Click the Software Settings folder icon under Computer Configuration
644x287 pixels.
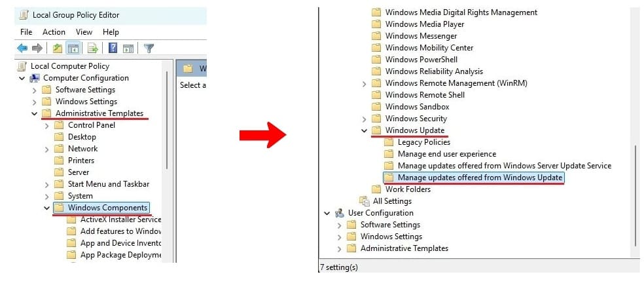point(47,90)
